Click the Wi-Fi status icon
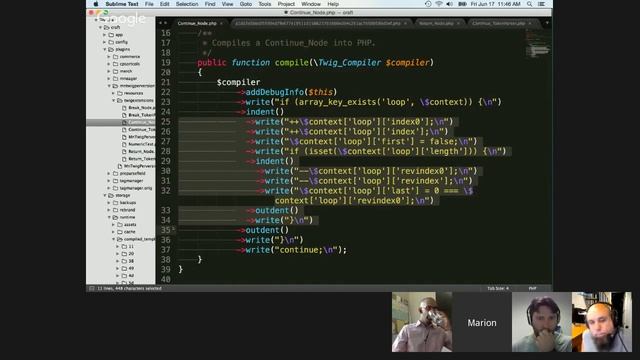Image resolution: width=640 pixels, height=360 pixels. coord(439,4)
